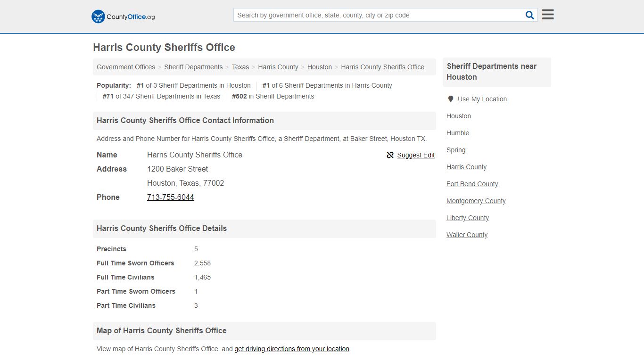Open Houston sidebar link

[x=459, y=116]
